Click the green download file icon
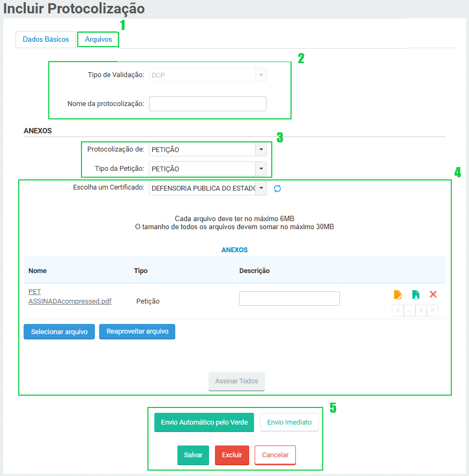 (x=415, y=294)
